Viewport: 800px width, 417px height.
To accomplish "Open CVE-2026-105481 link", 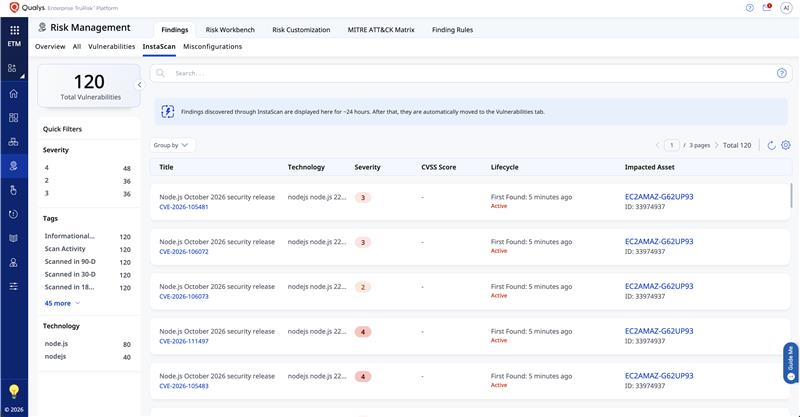I will (184, 207).
